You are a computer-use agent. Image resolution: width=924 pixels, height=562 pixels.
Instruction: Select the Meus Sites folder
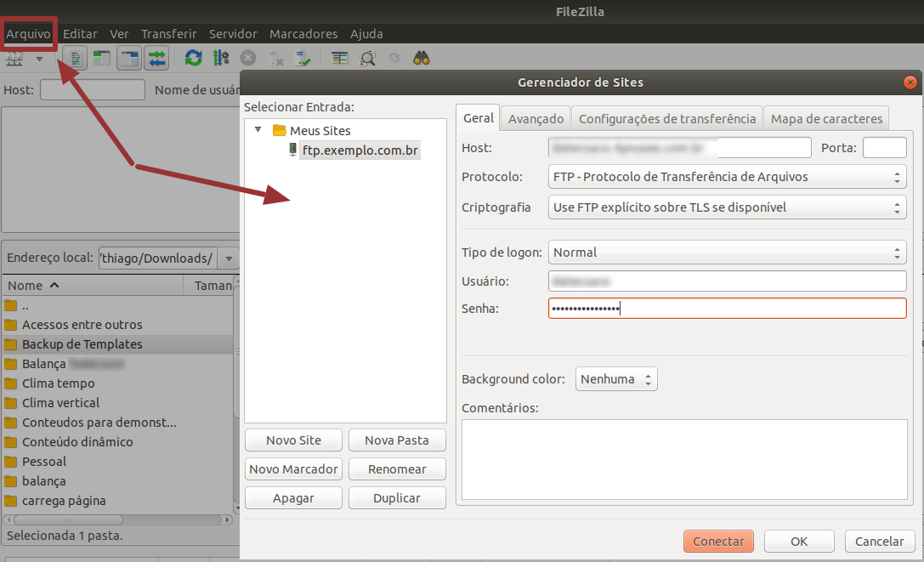click(320, 130)
